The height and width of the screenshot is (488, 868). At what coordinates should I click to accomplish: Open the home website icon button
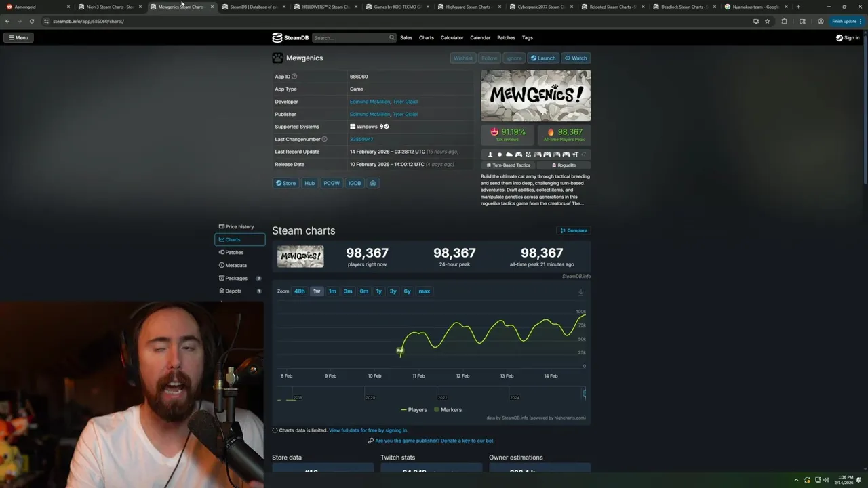372,183
